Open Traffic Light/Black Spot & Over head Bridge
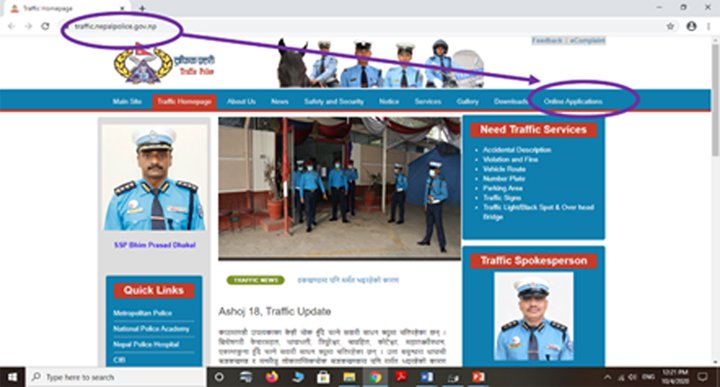The height and width of the screenshot is (387, 720). 538,212
